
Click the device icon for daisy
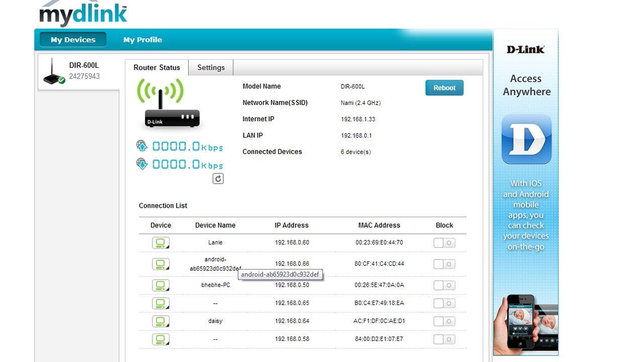click(160, 321)
